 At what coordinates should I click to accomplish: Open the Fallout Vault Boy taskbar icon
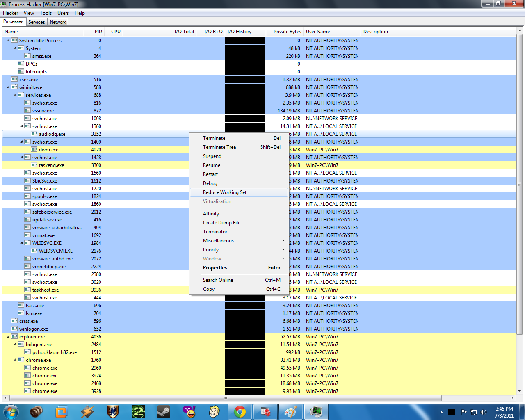pos(214,411)
